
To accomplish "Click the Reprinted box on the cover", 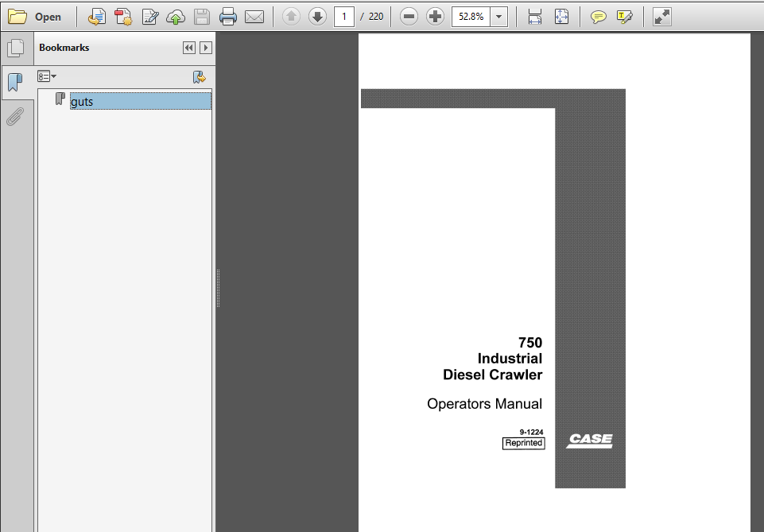I will pyautogui.click(x=524, y=443).
